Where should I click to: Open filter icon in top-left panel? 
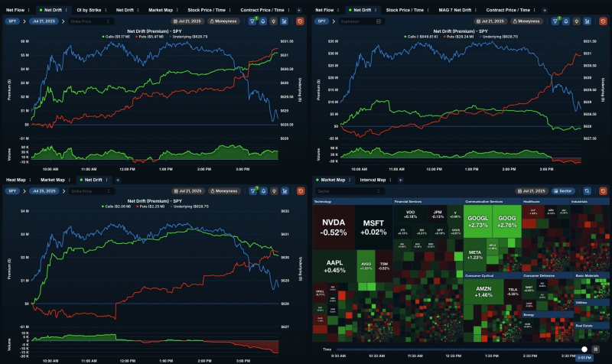tap(252, 21)
